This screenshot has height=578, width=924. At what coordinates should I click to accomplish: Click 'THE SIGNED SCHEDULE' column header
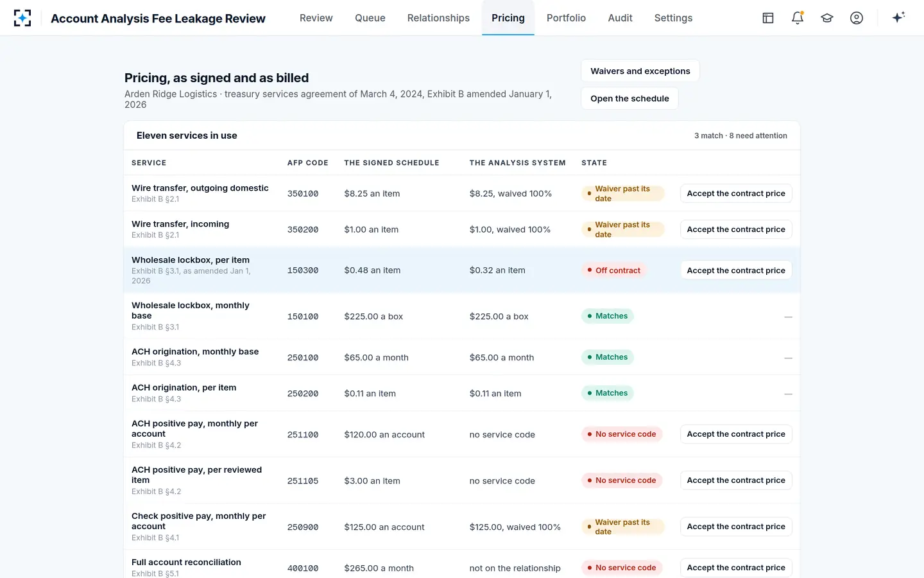point(391,163)
